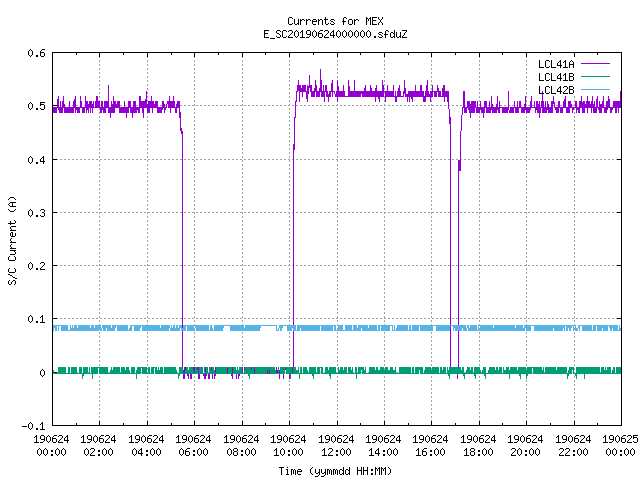Click the 0.2 y-axis tick label
The width and height of the screenshot is (640, 480).
click(x=36, y=266)
